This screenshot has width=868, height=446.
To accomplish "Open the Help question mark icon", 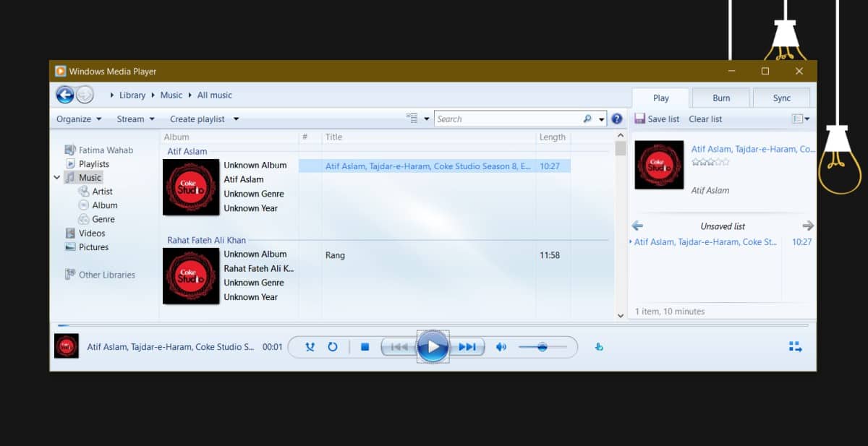I will point(617,119).
